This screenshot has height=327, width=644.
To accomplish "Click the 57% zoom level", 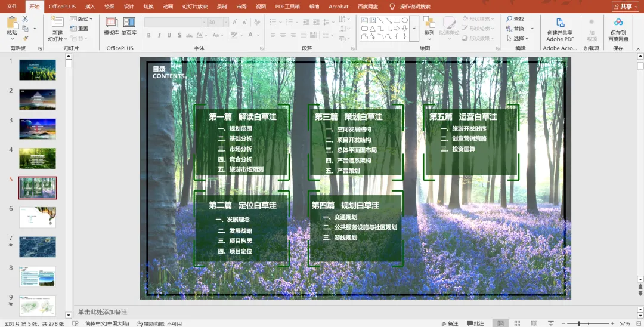I will [625, 323].
